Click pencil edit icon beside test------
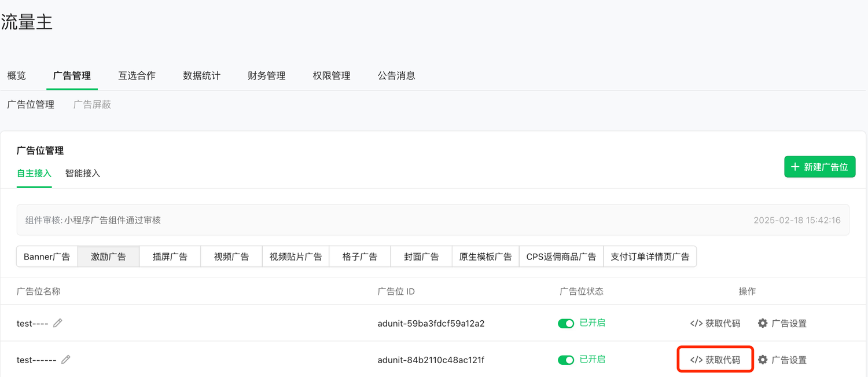The image size is (868, 377). (65, 360)
